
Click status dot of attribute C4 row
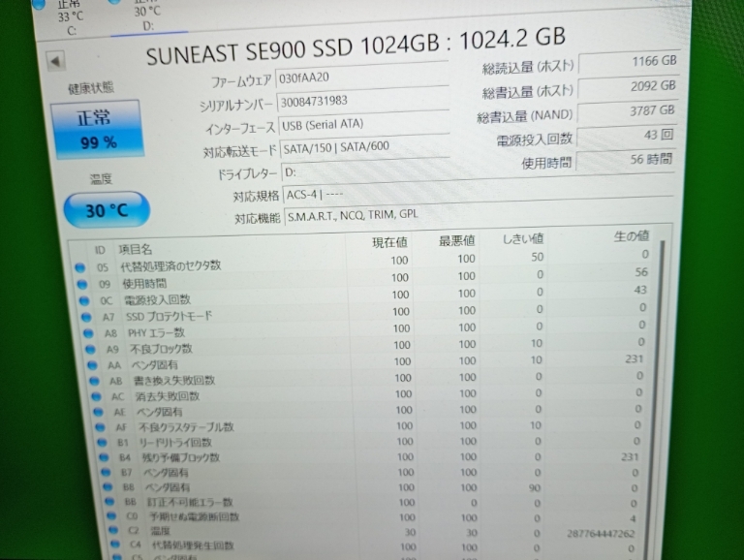[x=115, y=544]
